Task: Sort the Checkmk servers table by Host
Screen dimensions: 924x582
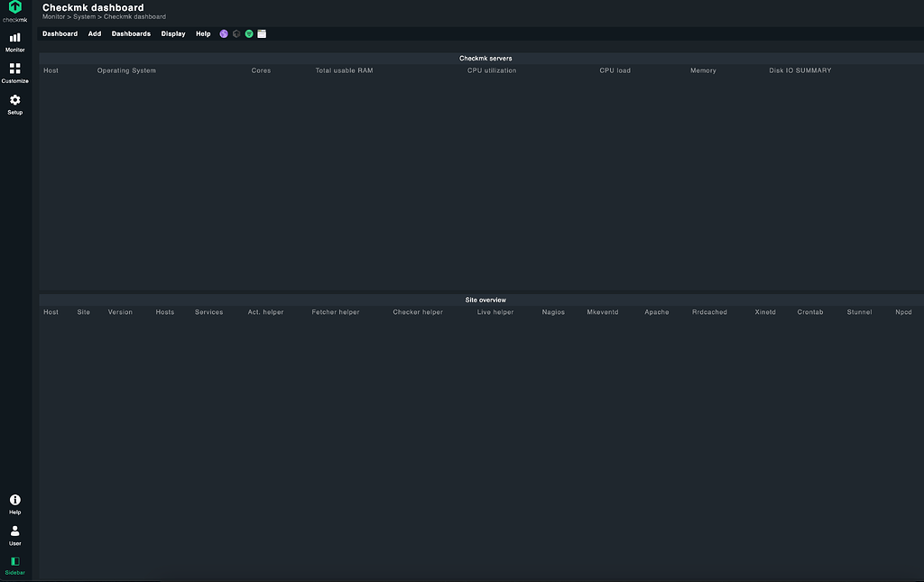Action: coord(51,70)
